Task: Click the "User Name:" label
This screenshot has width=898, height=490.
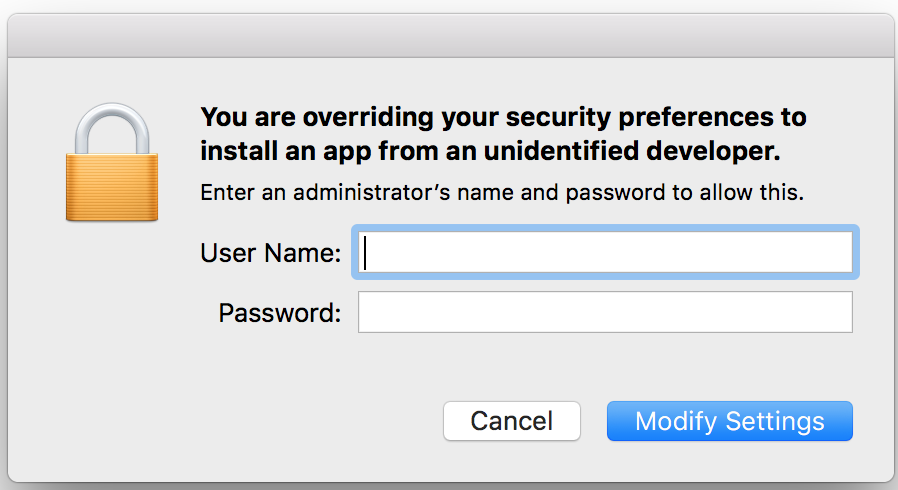Action: pyautogui.click(x=270, y=253)
